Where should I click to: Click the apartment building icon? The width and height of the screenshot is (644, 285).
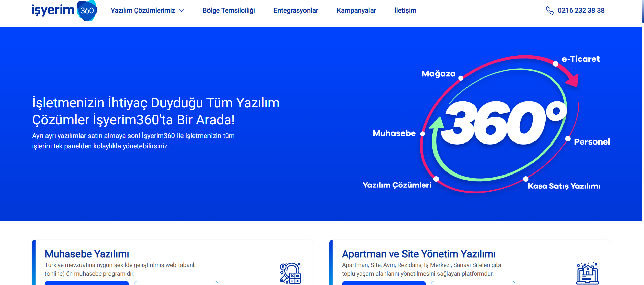click(x=587, y=273)
